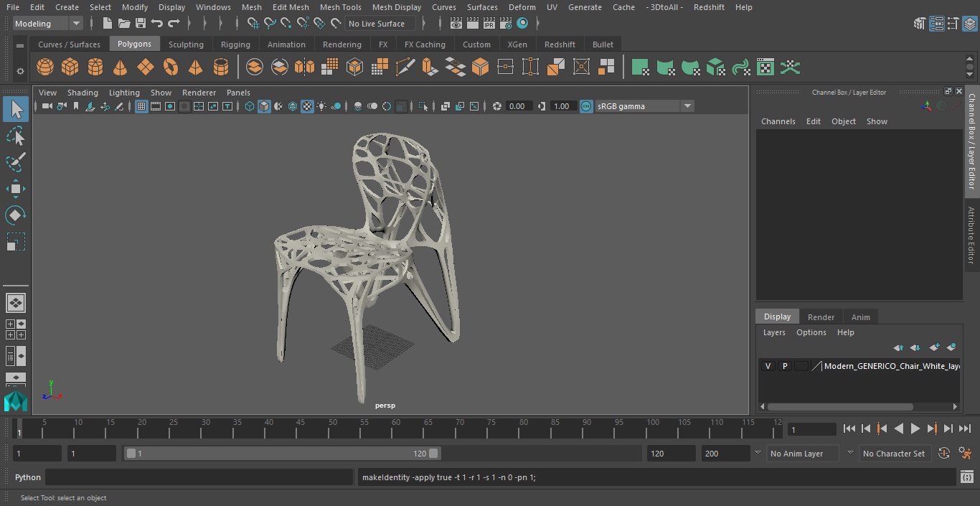Open the Modeling menu set dropdown
This screenshot has height=506, width=980.
[x=48, y=24]
